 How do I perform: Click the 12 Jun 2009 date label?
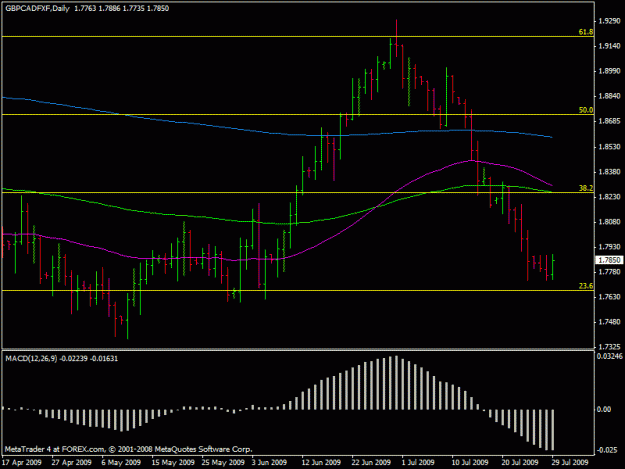(321, 462)
